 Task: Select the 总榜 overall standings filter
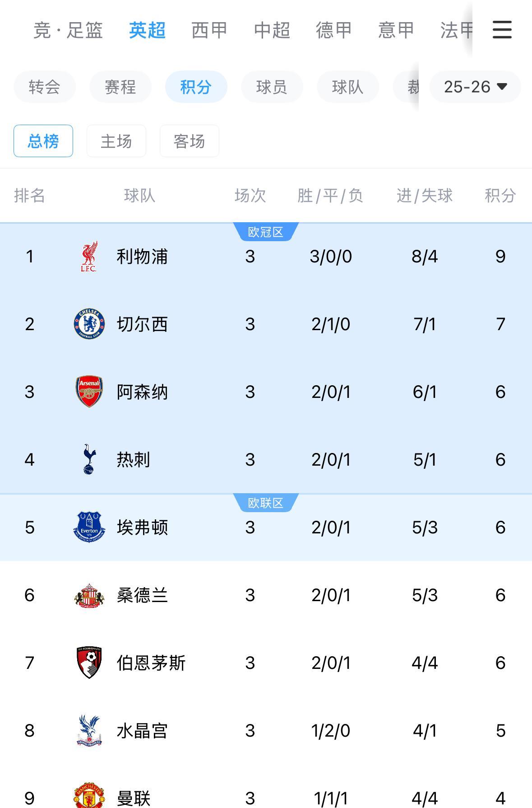tap(43, 141)
